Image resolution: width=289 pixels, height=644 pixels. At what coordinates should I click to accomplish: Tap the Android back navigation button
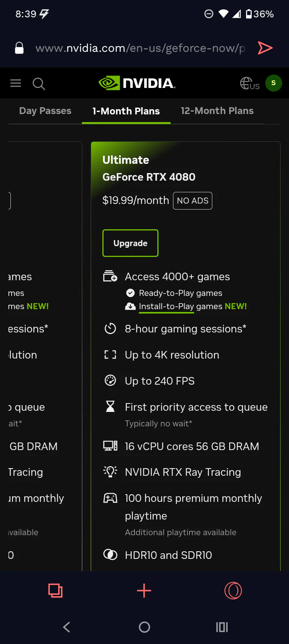67,627
